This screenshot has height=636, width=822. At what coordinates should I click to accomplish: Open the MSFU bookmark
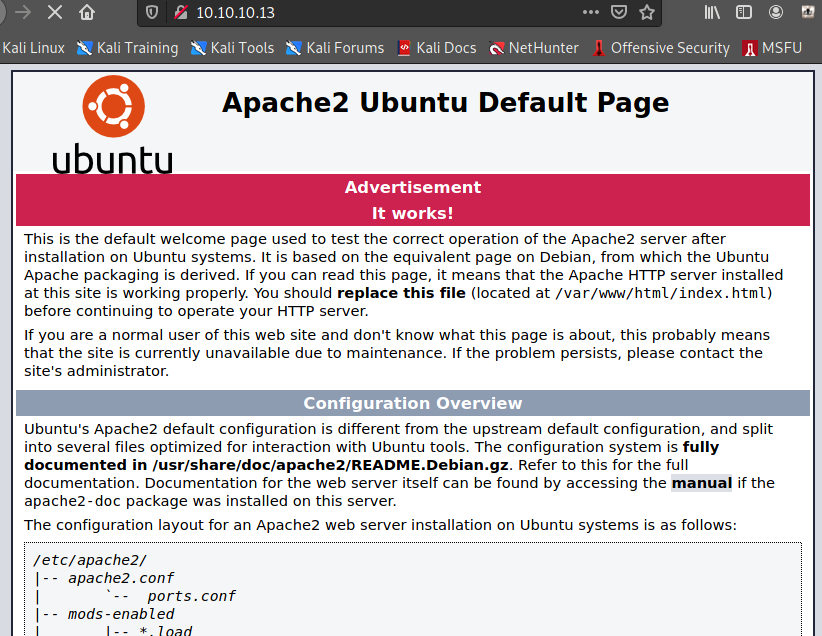coord(772,48)
